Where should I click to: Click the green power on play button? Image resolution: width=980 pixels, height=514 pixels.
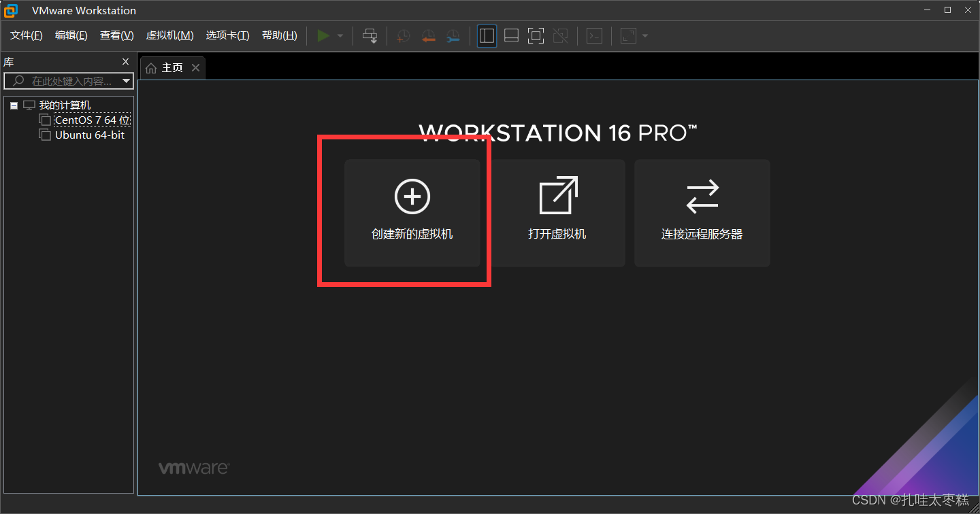coord(323,36)
